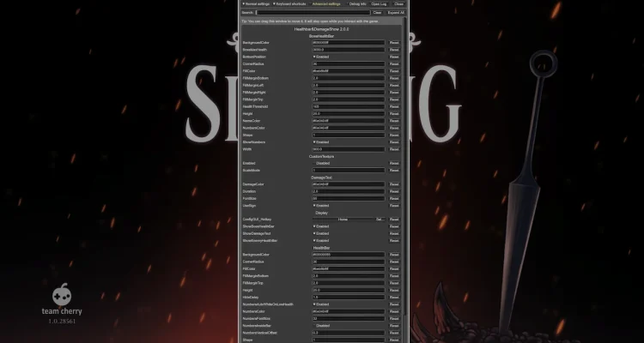The height and width of the screenshot is (343, 644).
Task: Collapse the Healthbar&DamageShow 2.0.0 plugin header
Action: tap(321, 29)
